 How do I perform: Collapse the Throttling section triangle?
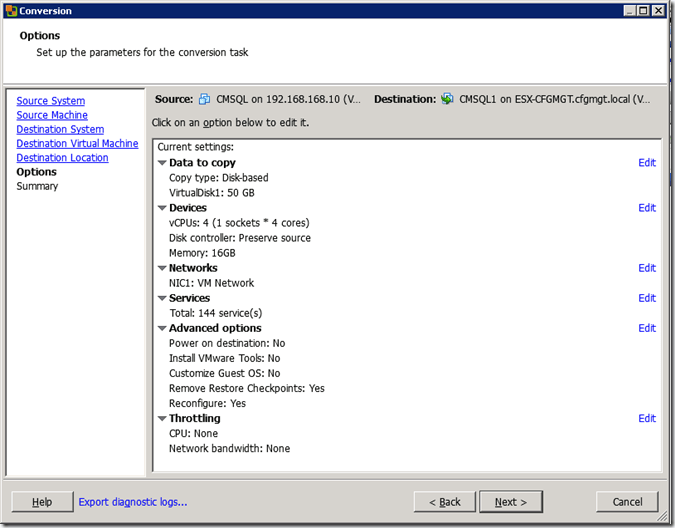click(x=162, y=418)
